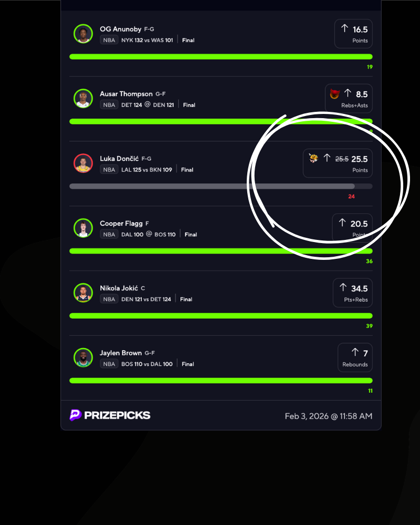Click the up arrow beside 16.5 Points

(344, 28)
